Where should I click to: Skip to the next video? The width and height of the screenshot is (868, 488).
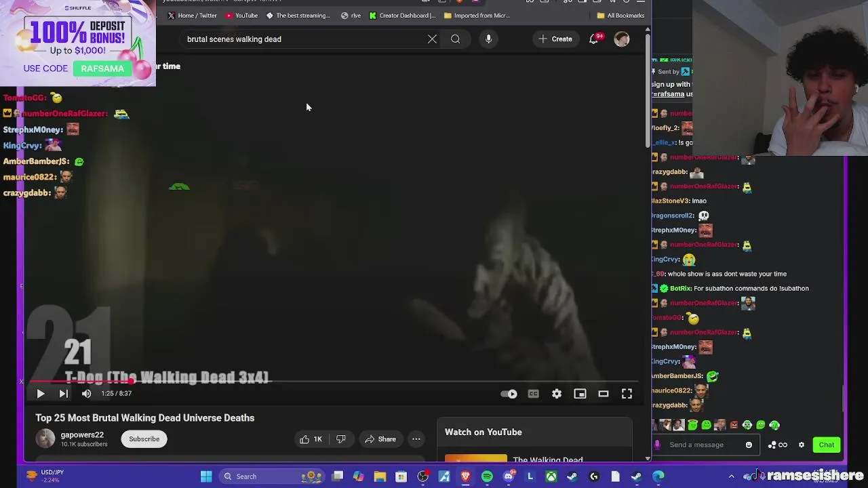tap(63, 394)
